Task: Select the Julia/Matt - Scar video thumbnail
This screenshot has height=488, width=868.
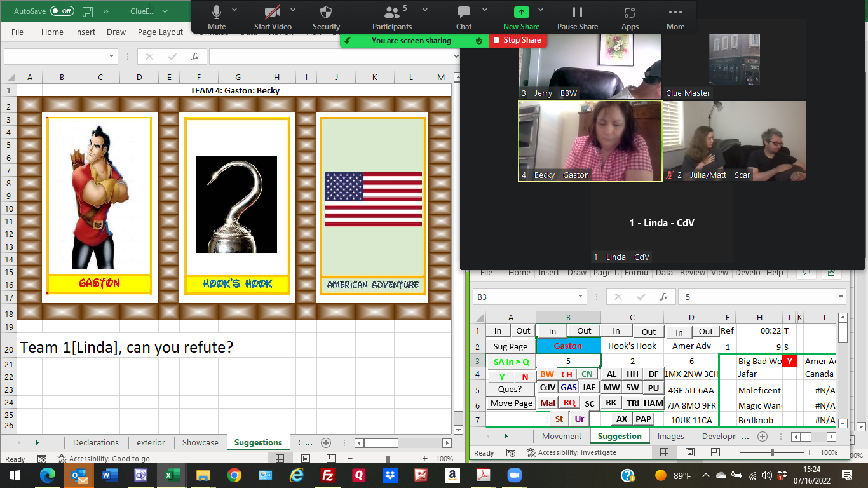Action: tap(734, 141)
